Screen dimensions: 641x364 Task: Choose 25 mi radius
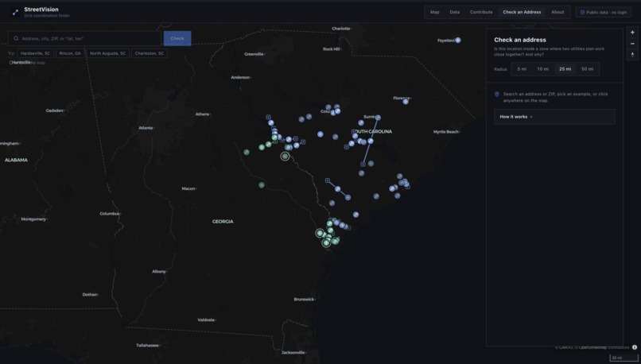click(x=565, y=69)
